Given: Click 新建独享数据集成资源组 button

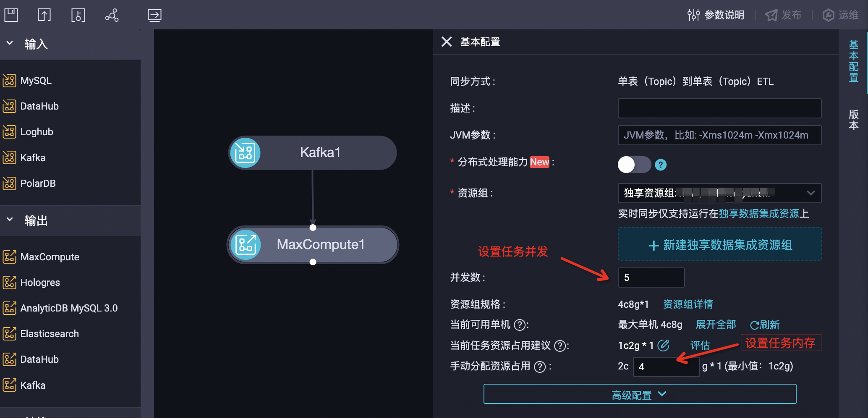Looking at the screenshot, I should pyautogui.click(x=719, y=244).
